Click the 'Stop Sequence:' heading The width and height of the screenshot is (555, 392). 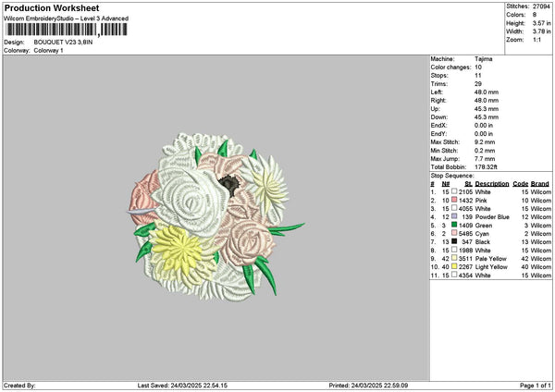tap(452, 176)
